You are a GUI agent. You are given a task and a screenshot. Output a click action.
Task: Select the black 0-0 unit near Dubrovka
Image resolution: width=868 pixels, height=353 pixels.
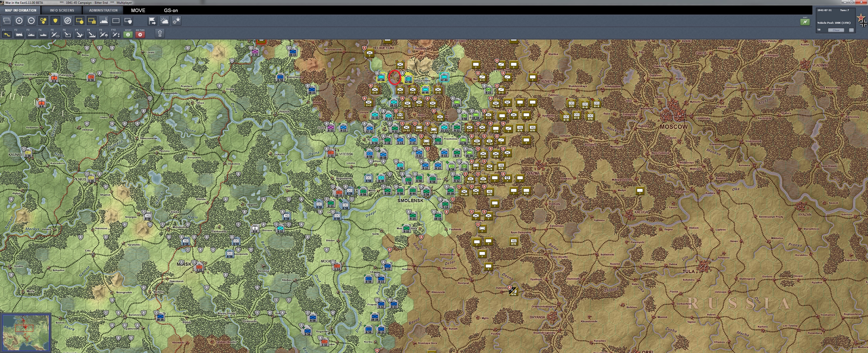coord(513,292)
